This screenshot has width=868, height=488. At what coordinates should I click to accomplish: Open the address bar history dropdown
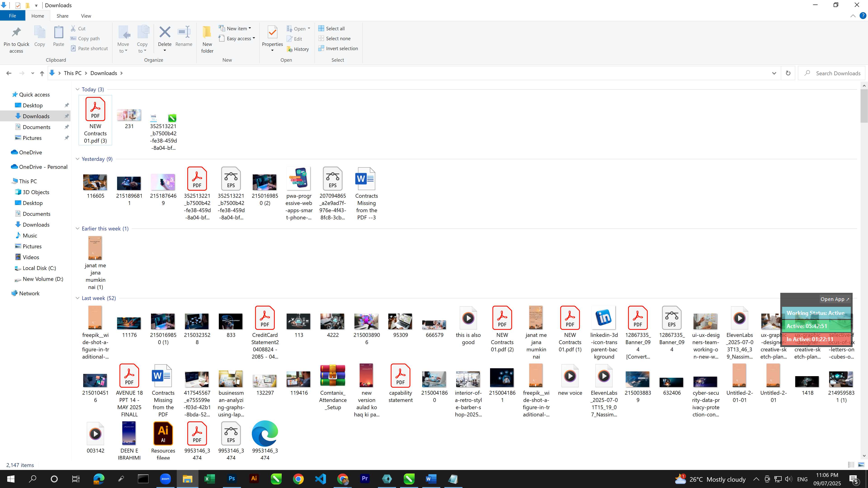pos(774,73)
